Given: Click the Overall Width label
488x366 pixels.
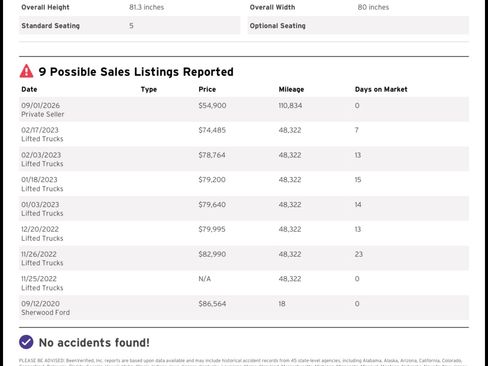Looking at the screenshot, I should [272, 7].
